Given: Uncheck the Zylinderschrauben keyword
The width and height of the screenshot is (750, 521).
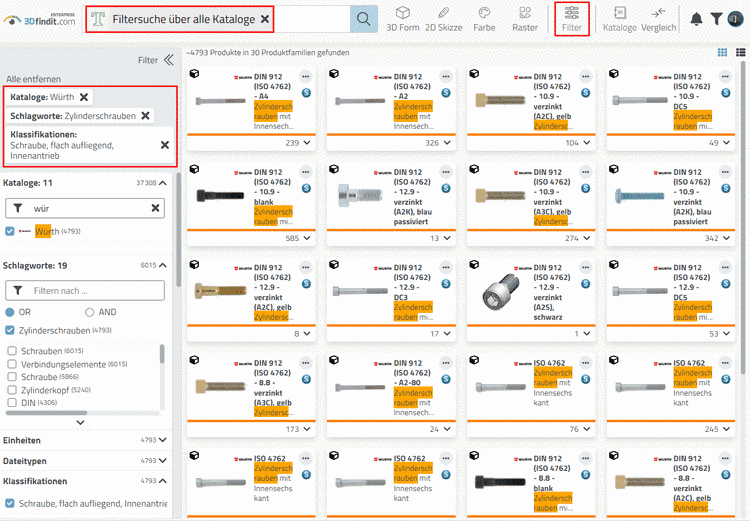Looking at the screenshot, I should tap(10, 330).
